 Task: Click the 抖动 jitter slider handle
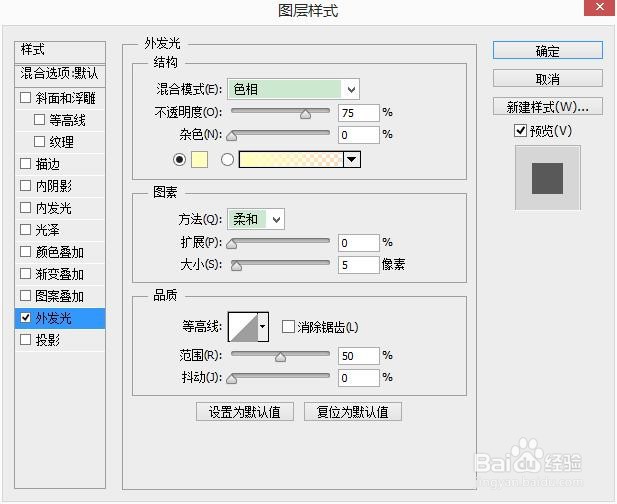pyautogui.click(x=232, y=379)
